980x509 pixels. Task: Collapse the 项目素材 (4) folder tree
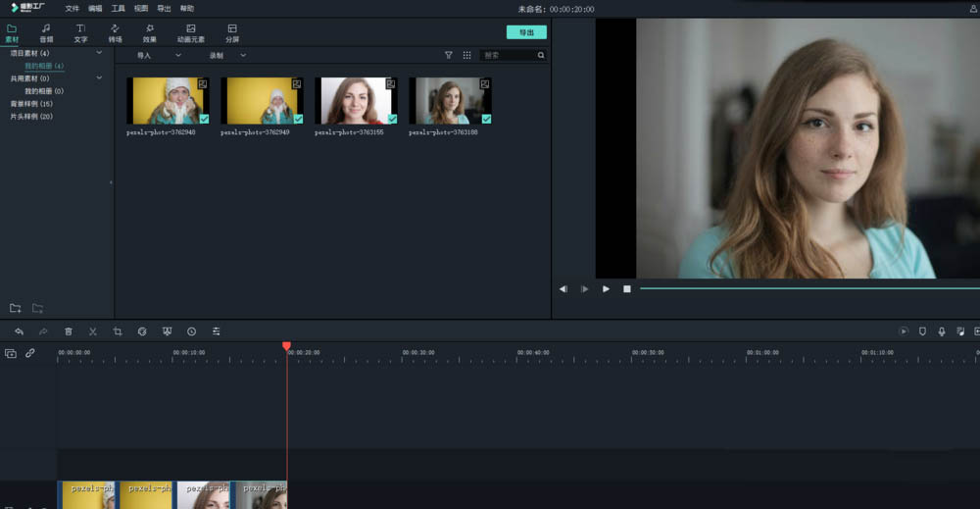[x=99, y=53]
